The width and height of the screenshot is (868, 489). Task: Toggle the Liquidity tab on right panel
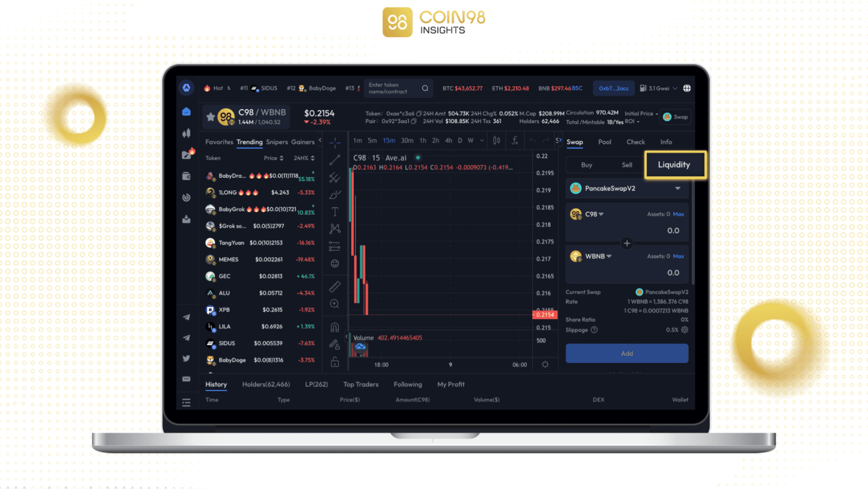click(x=672, y=165)
